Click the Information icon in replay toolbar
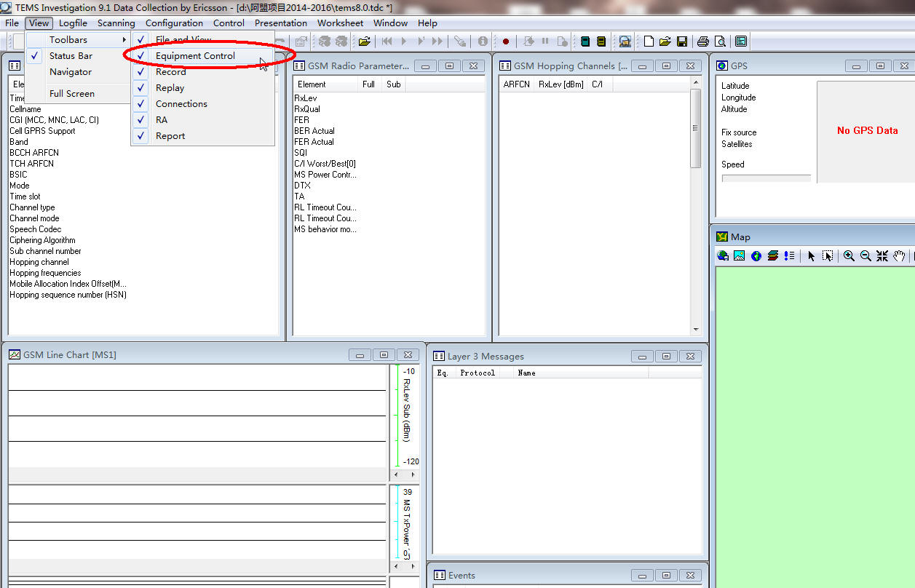The image size is (915, 588). click(x=483, y=41)
